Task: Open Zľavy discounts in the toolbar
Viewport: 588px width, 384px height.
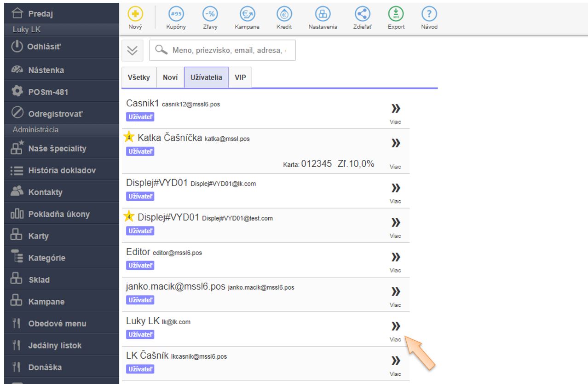Action: 210,14
